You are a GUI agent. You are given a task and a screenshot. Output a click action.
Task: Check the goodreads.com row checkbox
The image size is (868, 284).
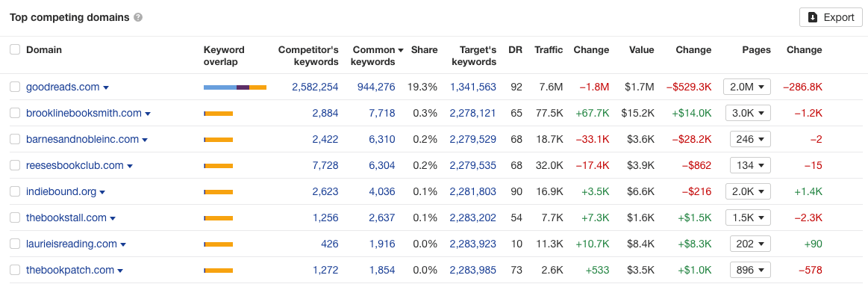click(x=15, y=87)
